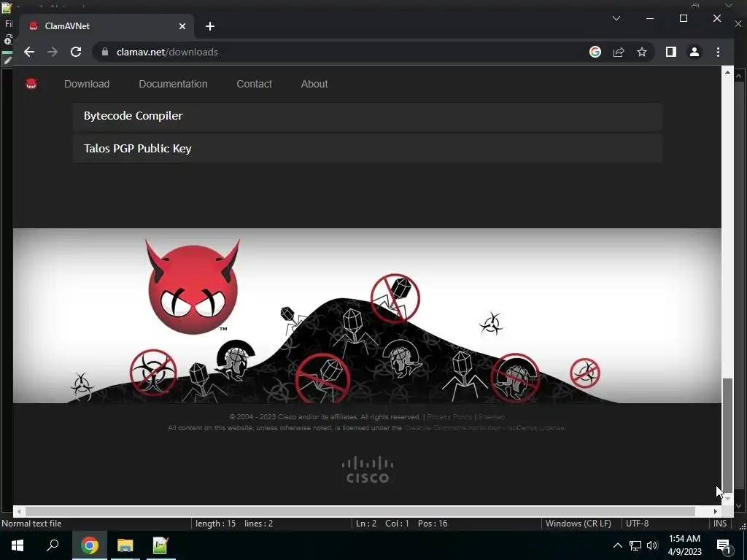Click the Google icon in address bar
Screen dimensions: 747x560
click(x=595, y=52)
